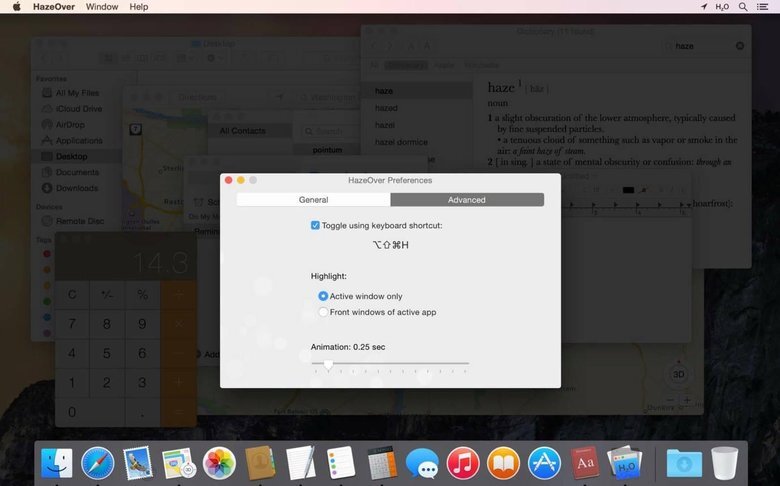Select Documents in Finder sidebar
The height and width of the screenshot is (486, 780).
point(77,172)
